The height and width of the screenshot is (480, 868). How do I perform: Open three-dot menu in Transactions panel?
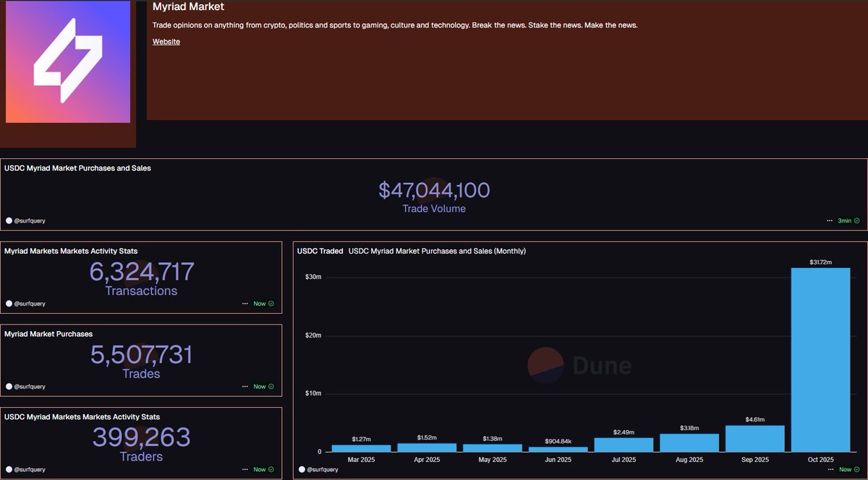pos(245,304)
